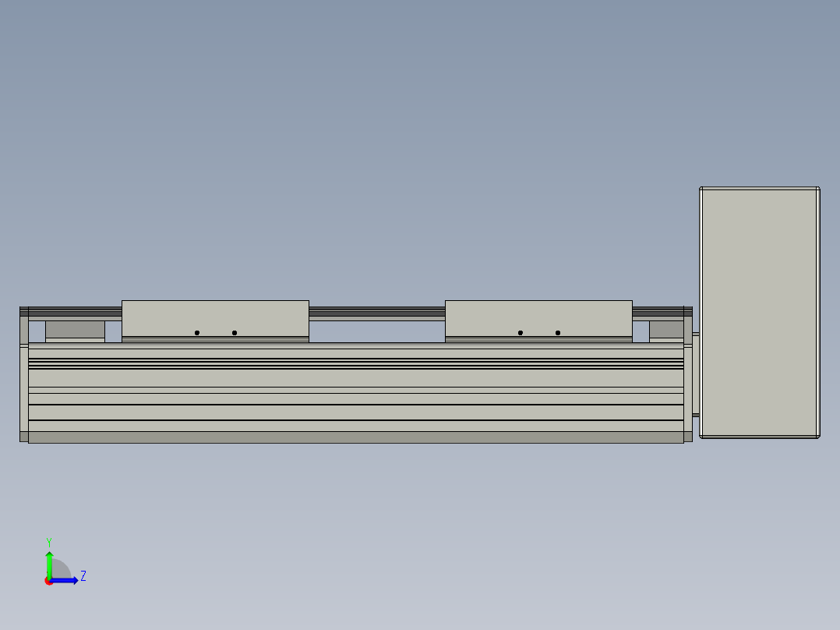Click the right hole on the right carriage

point(558,333)
